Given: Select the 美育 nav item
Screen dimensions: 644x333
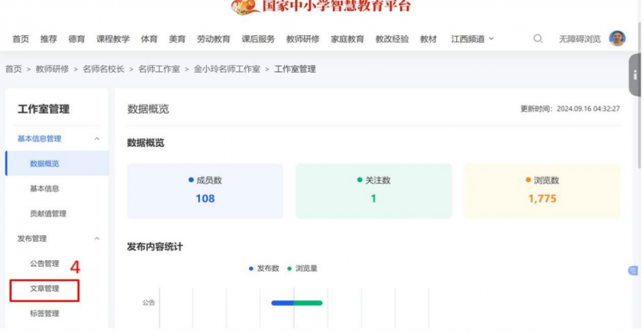Looking at the screenshot, I should pyautogui.click(x=177, y=39).
